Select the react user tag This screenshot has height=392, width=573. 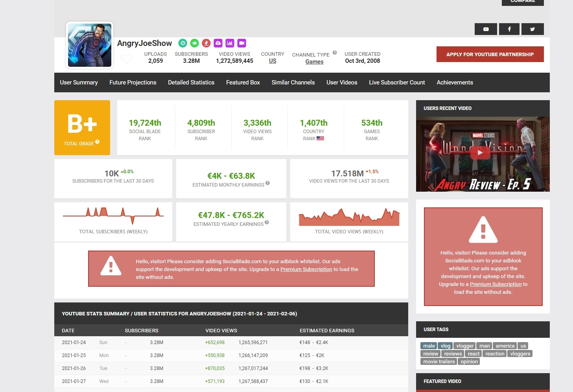[x=474, y=354]
